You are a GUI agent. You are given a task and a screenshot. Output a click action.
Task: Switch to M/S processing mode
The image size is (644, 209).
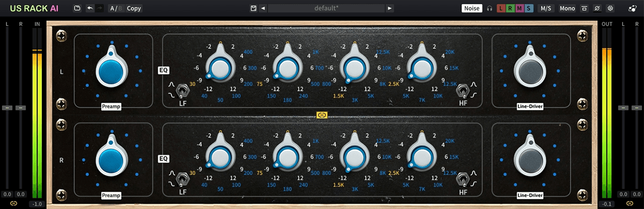(546, 8)
